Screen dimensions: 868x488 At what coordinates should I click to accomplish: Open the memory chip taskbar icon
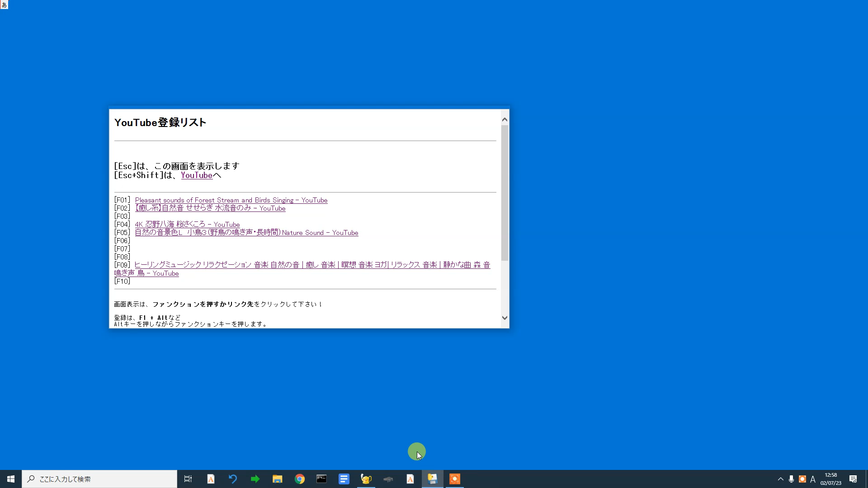click(388, 479)
